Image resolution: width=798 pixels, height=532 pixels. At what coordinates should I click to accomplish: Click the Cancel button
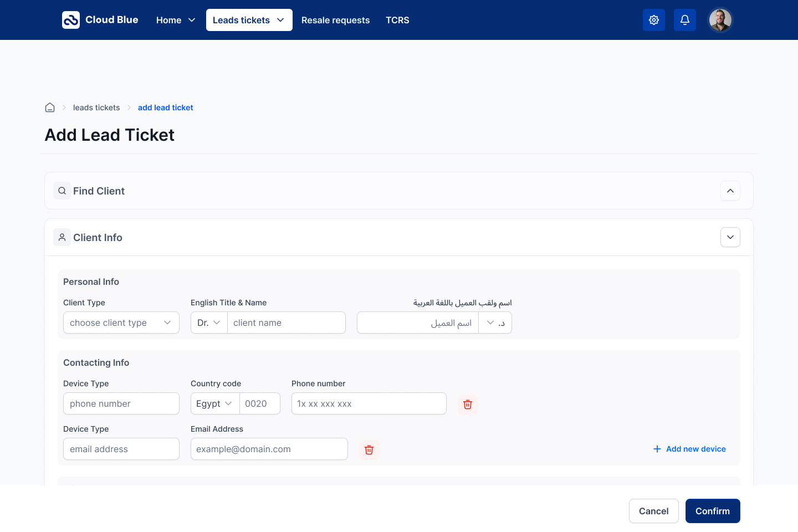654,511
